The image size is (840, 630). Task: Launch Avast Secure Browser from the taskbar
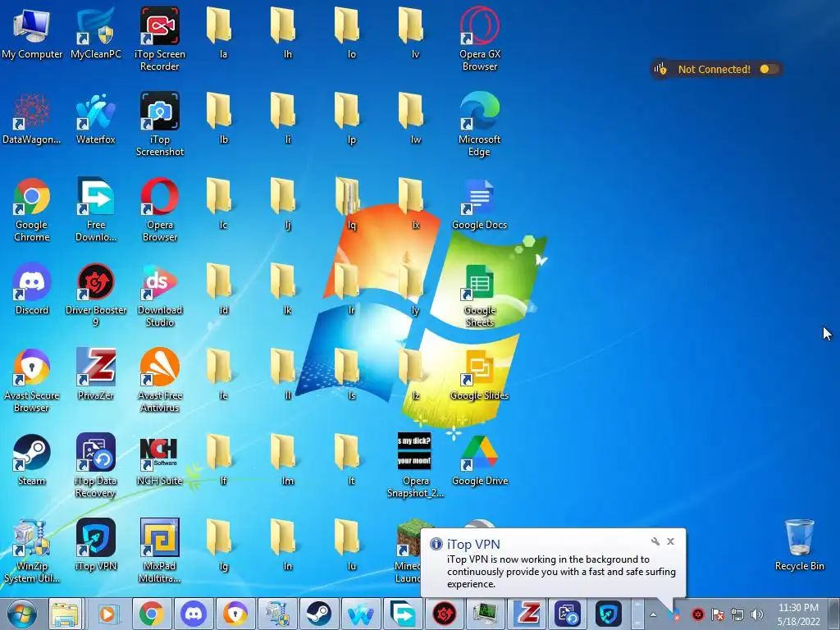(235, 614)
